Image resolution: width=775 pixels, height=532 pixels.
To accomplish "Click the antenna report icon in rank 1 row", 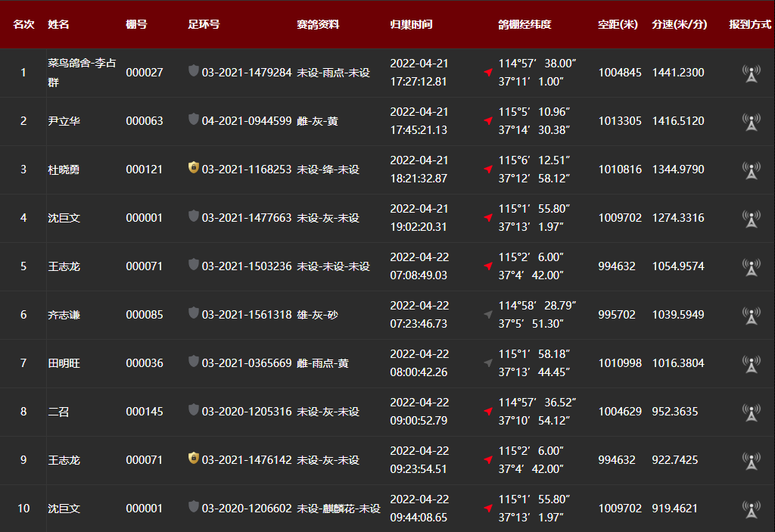I will tap(751, 73).
